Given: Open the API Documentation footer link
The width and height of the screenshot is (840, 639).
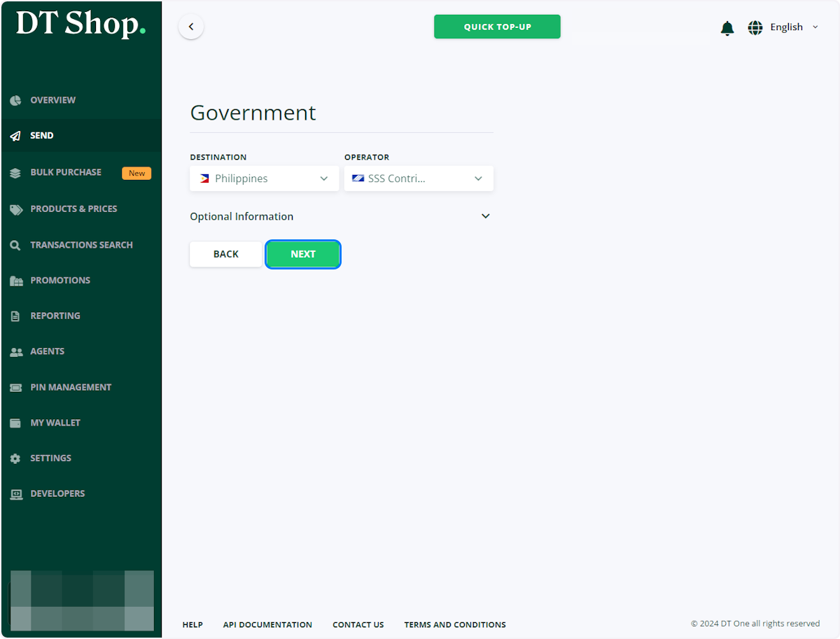Looking at the screenshot, I should click(267, 624).
